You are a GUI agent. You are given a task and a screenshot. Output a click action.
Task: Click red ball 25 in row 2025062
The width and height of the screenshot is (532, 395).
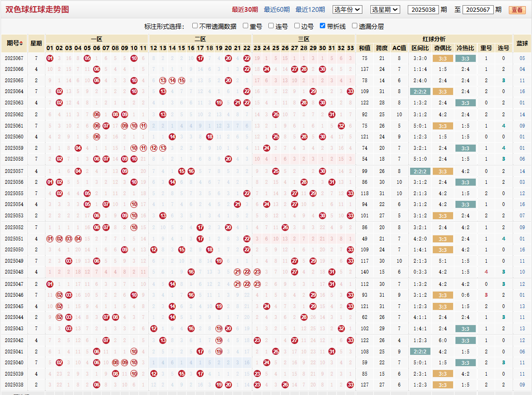[276, 115]
